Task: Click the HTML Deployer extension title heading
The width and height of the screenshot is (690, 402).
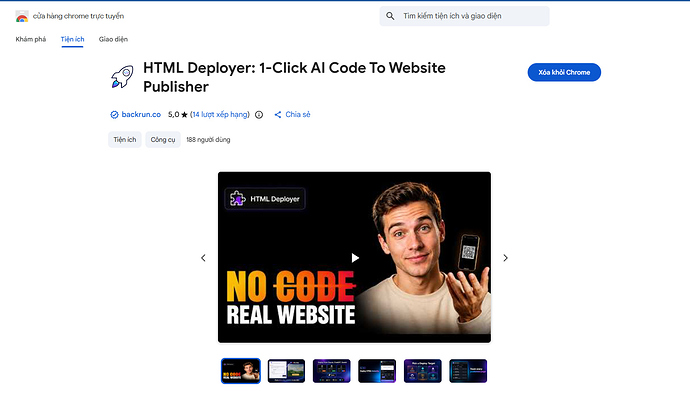Action: [x=294, y=77]
